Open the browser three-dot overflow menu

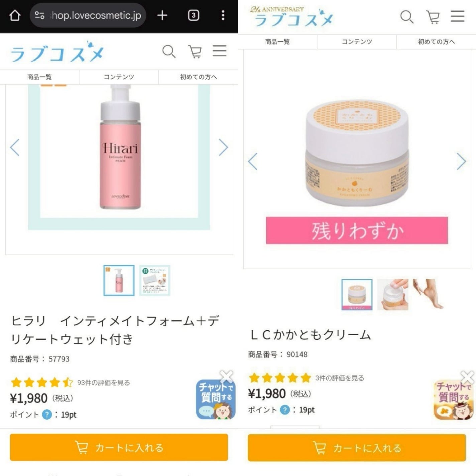(x=223, y=15)
